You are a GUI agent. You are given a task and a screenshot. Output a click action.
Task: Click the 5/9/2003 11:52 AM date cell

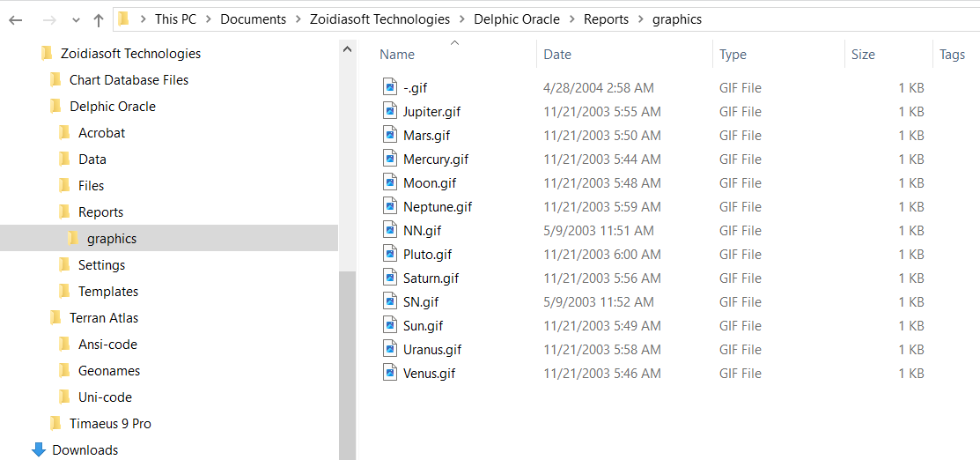point(599,301)
